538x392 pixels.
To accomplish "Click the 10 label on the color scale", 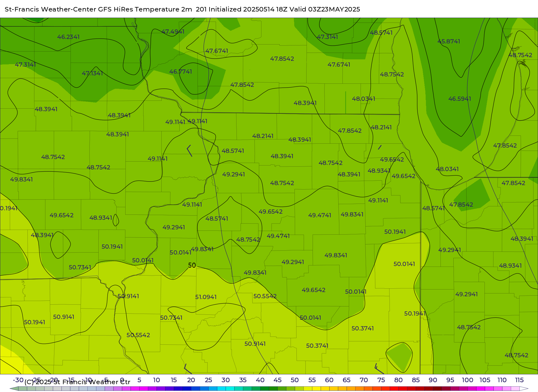I will tap(156, 380).
